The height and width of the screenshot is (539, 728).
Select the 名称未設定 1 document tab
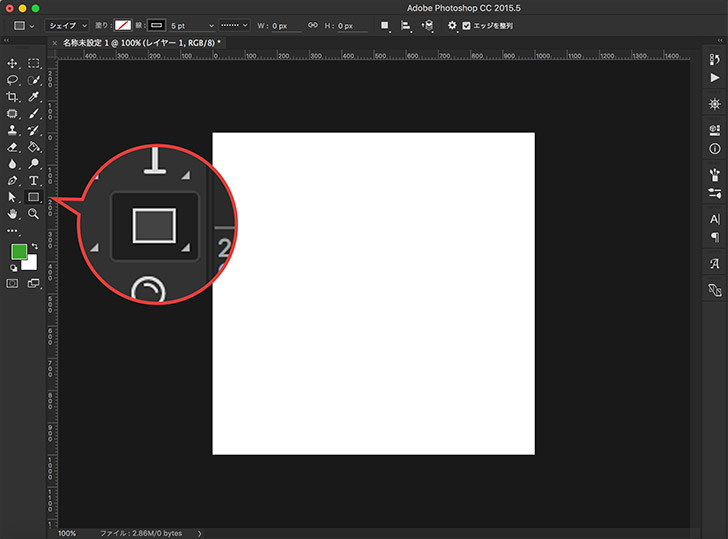click(x=141, y=43)
